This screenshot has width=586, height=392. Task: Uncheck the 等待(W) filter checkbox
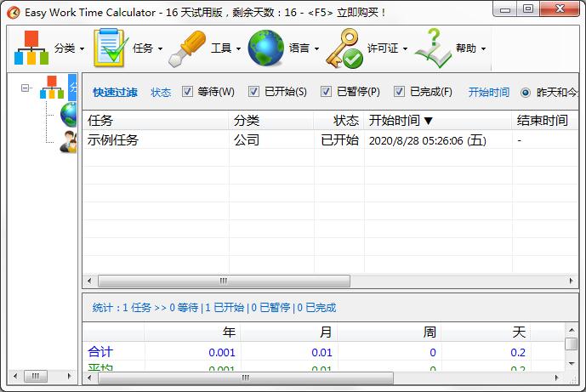[x=187, y=92]
